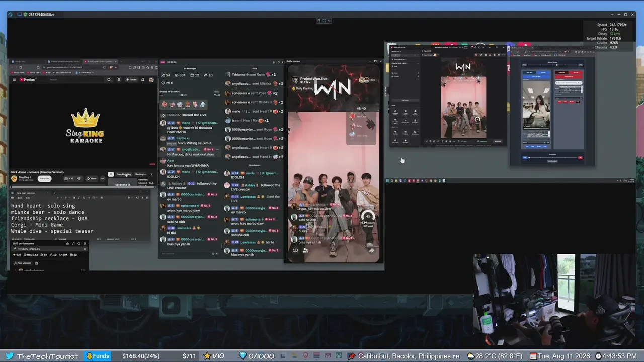Click bottom crossfader slider handle
The image size is (644, 362).
point(529,158)
